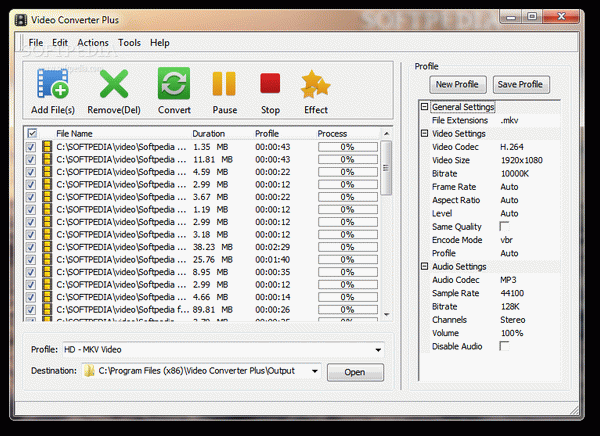This screenshot has width=600, height=436.
Task: Start conversion with the Convert icon
Action: tap(174, 83)
